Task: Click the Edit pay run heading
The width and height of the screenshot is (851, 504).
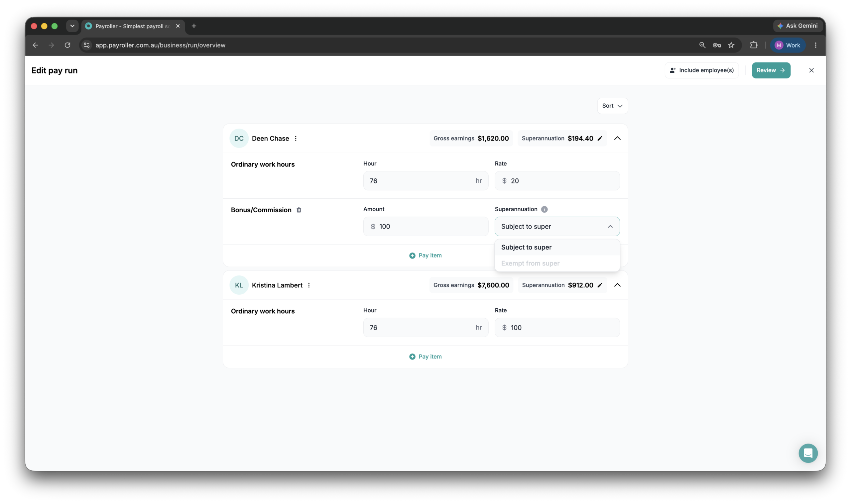Action: pos(55,70)
